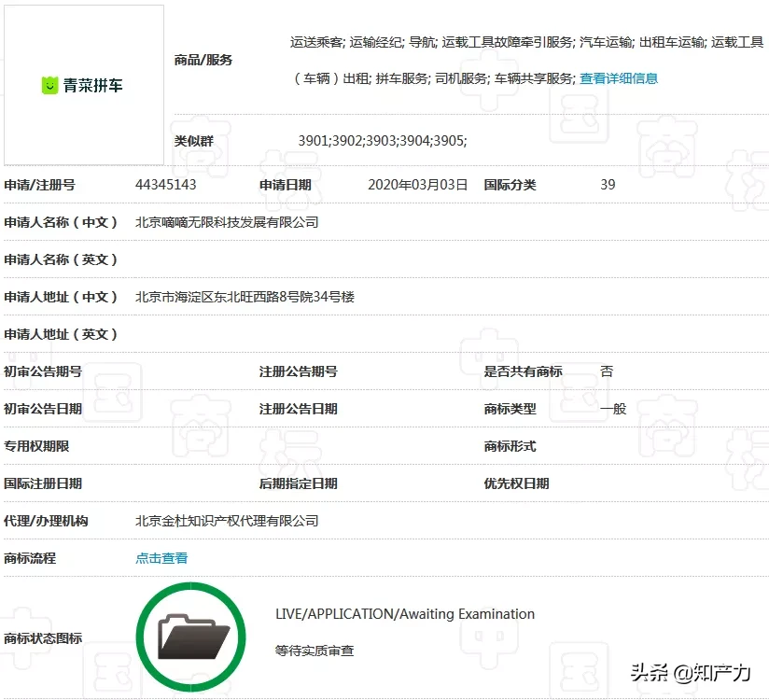The height and width of the screenshot is (700, 769).
Task: Click the 申请日期 label
Action: click(x=285, y=185)
